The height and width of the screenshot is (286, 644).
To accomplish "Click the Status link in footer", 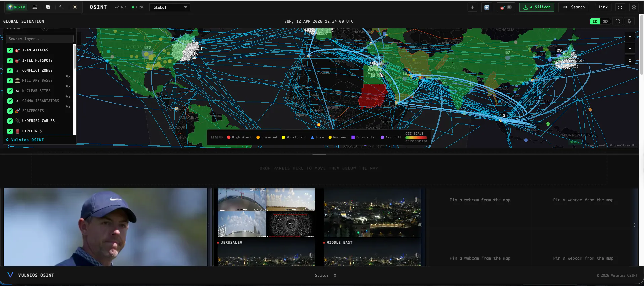I will coord(321,275).
